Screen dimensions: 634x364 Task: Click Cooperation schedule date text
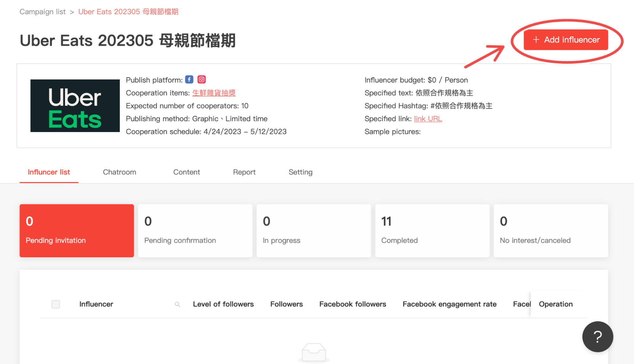pyautogui.click(x=206, y=131)
